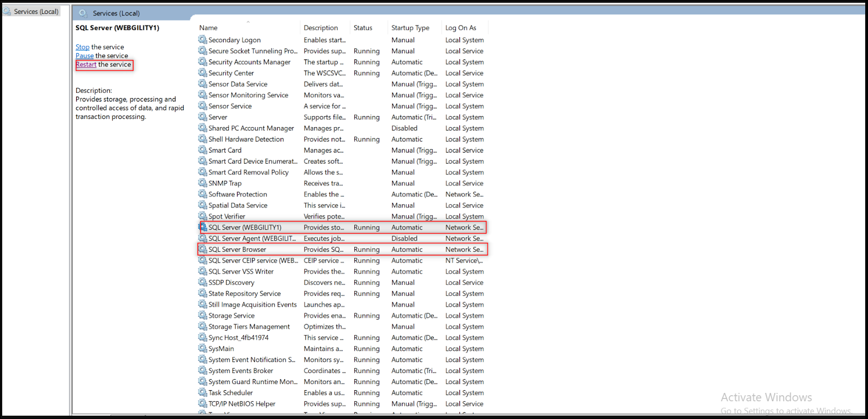Click the gear icon of SQL Server Browser

(x=203, y=249)
